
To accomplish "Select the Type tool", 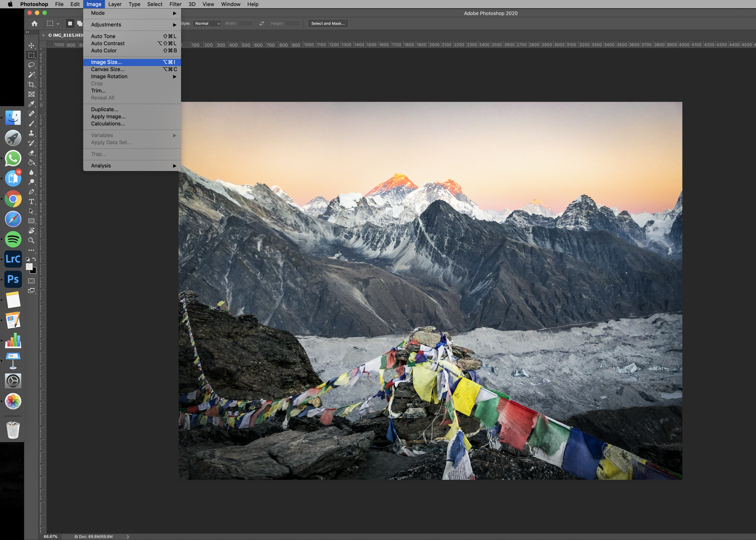I will click(x=31, y=201).
